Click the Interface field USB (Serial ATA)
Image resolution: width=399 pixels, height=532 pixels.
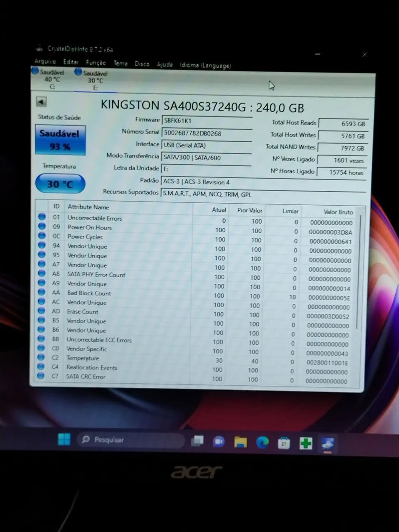point(207,145)
